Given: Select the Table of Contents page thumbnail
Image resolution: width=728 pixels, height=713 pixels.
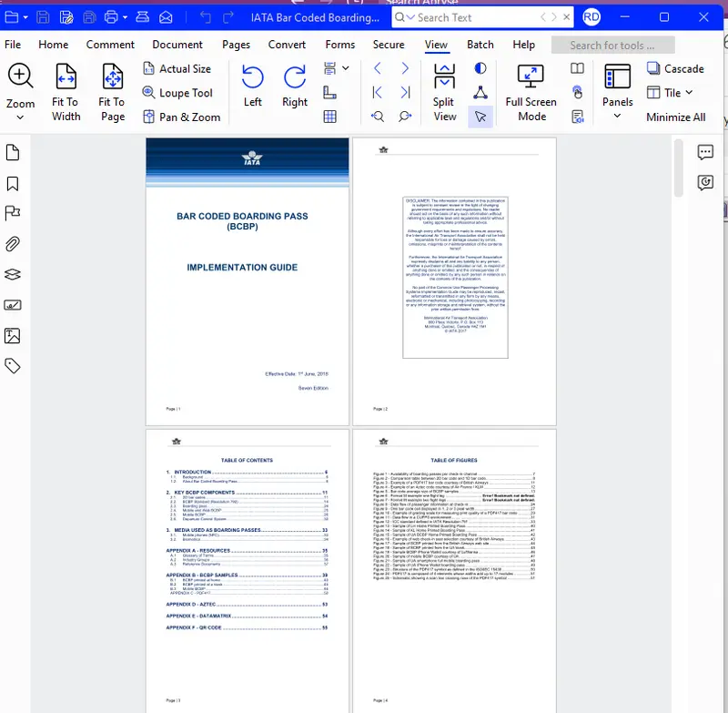Looking at the screenshot, I should [247, 571].
